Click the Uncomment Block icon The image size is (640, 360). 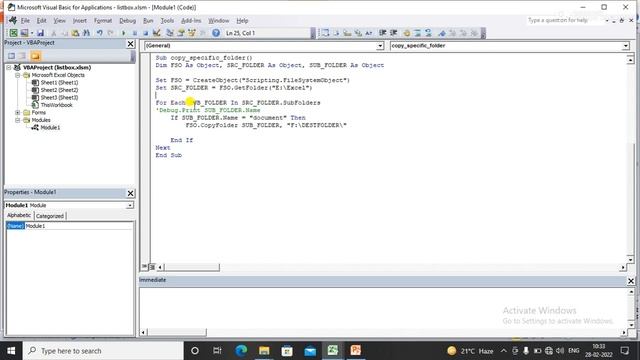(x=429, y=33)
